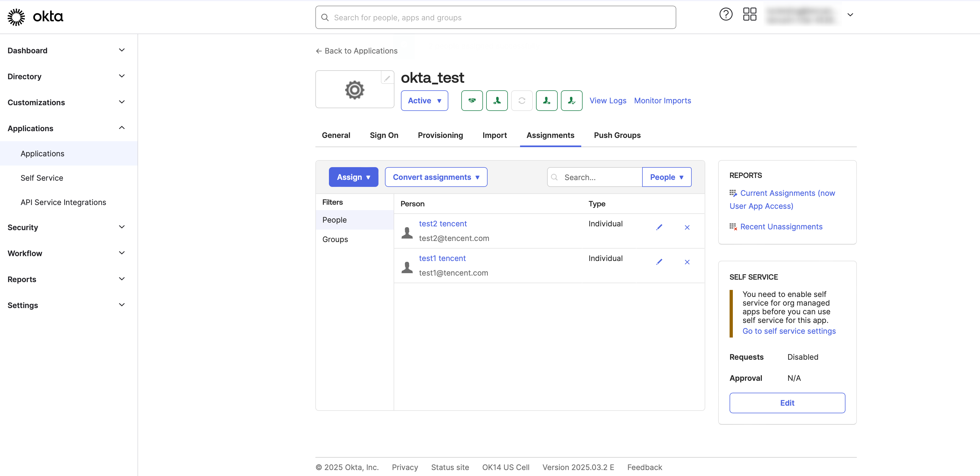Click the handshake federation status icon
The height and width of the screenshot is (476, 980).
[x=472, y=101]
